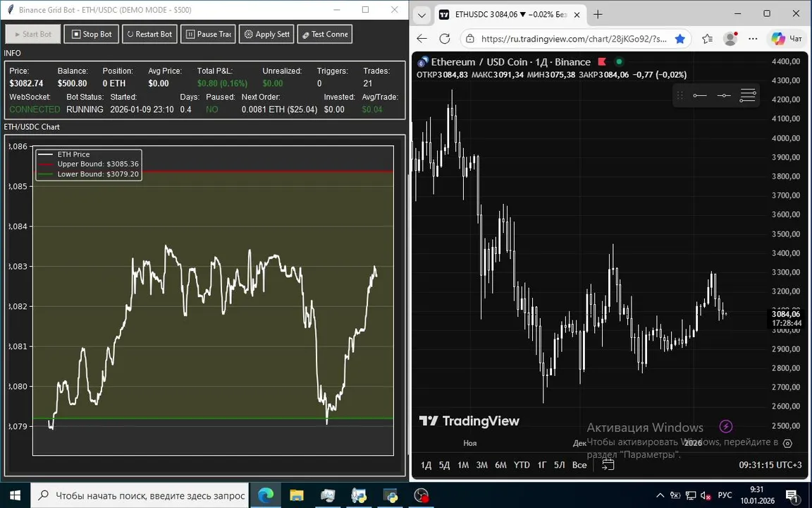Set chart range to 1М
Image resolution: width=812 pixels, height=508 pixels.
pos(463,465)
